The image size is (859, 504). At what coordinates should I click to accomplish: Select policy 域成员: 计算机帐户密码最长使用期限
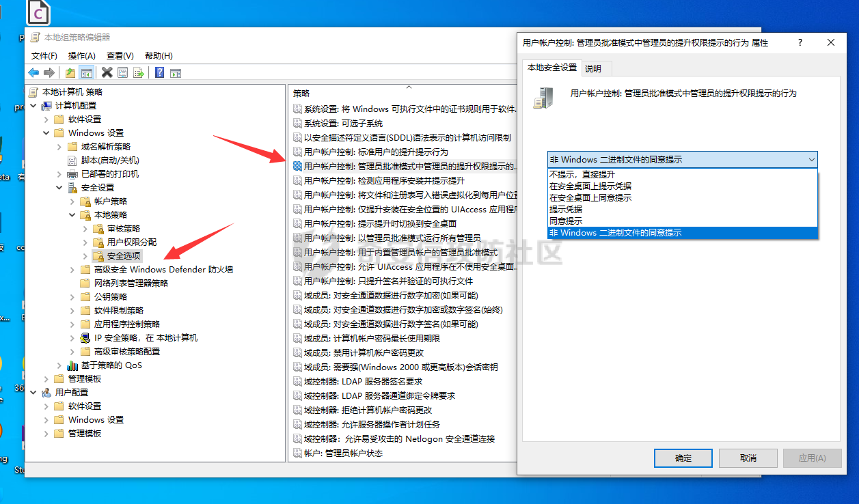[372, 338]
